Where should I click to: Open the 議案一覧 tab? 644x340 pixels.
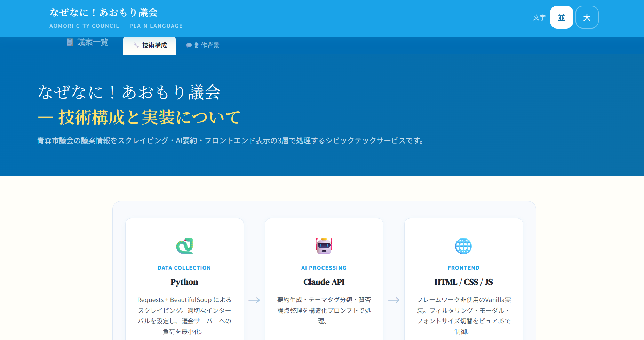click(87, 42)
